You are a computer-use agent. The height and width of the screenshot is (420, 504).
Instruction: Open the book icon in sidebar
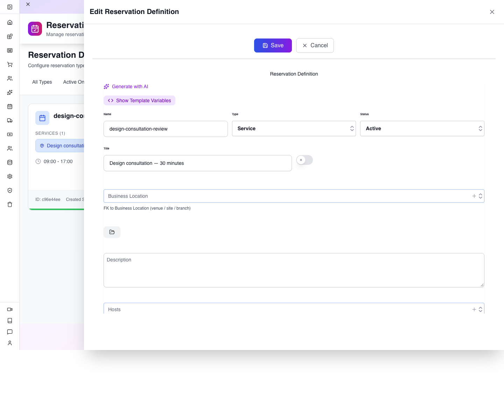[x=10, y=321]
